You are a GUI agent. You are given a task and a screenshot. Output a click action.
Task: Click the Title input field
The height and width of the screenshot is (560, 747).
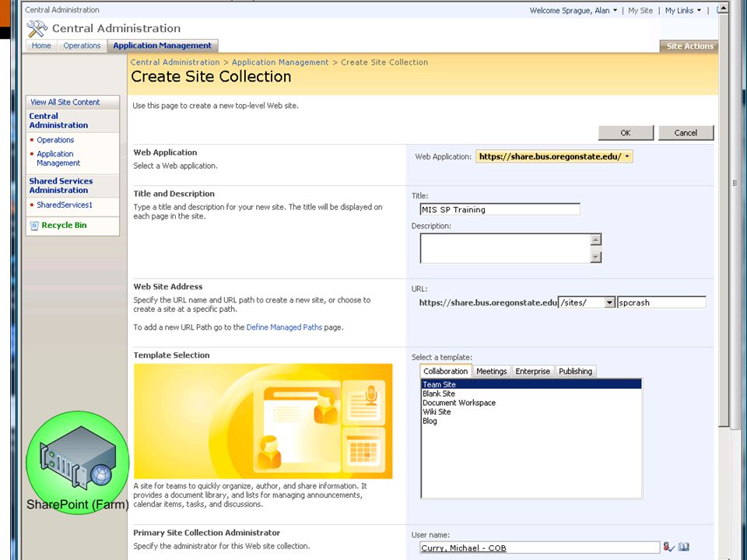point(500,209)
